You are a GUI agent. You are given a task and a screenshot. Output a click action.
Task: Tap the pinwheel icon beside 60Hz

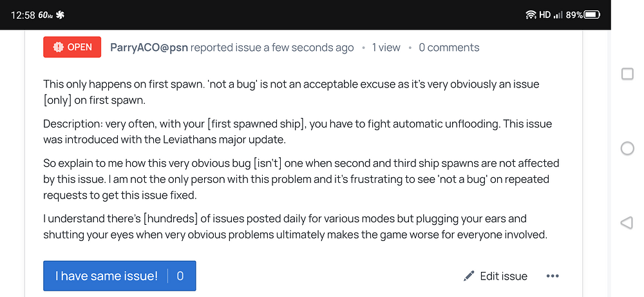[61, 14]
